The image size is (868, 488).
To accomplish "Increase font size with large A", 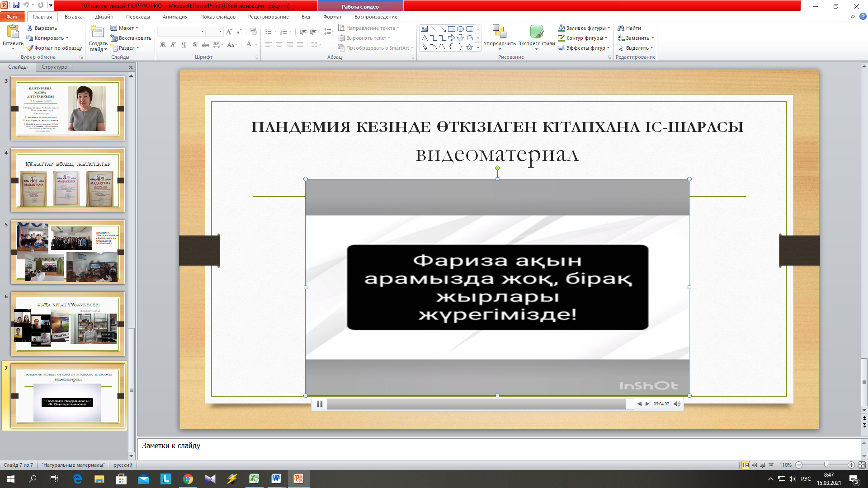I will (x=229, y=32).
